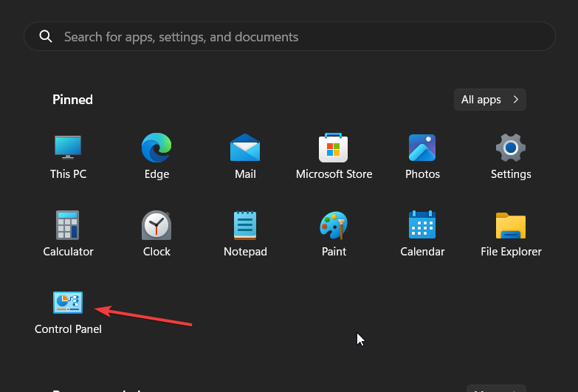
Task: Open Control Panel pinned icon
Action: (68, 303)
